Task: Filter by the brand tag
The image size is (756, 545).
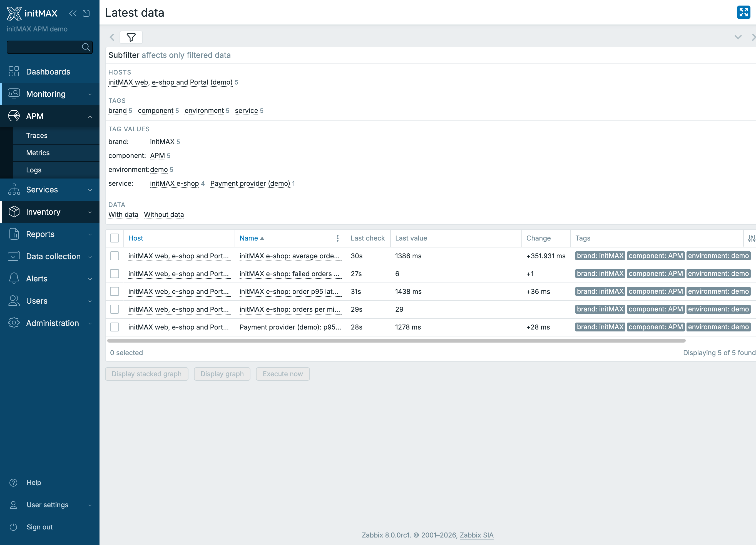Action: click(x=117, y=111)
